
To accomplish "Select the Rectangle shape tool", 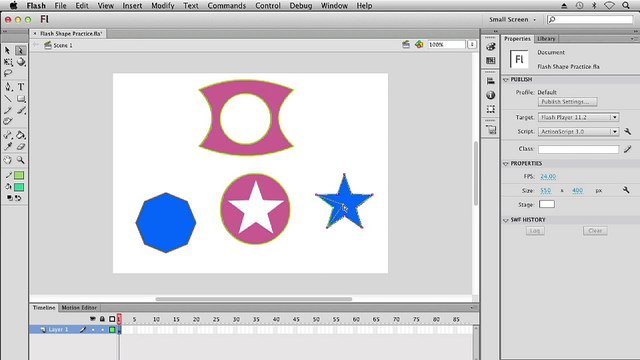I will pos(21,98).
